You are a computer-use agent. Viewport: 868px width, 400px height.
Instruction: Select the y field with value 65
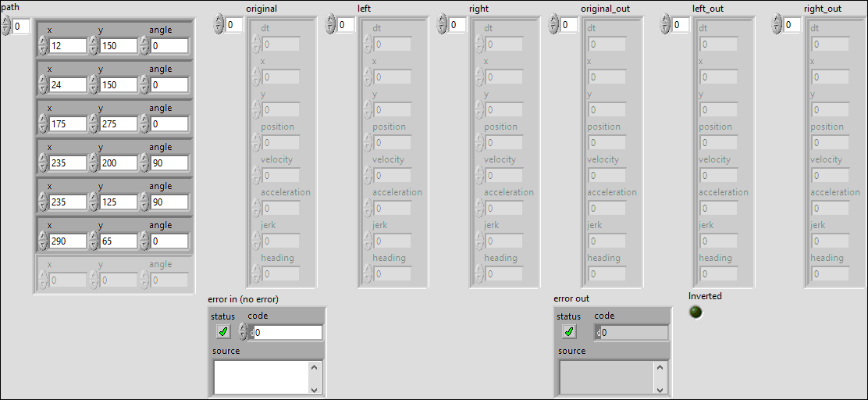click(x=119, y=241)
